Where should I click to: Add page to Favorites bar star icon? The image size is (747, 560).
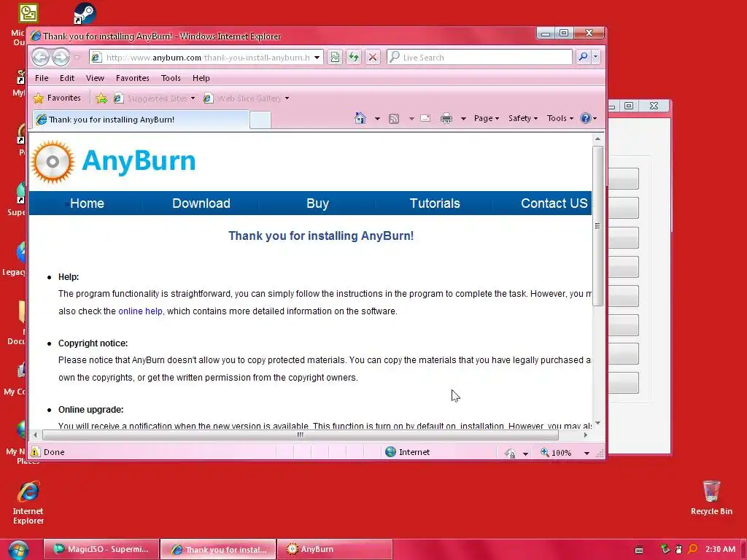coord(101,98)
